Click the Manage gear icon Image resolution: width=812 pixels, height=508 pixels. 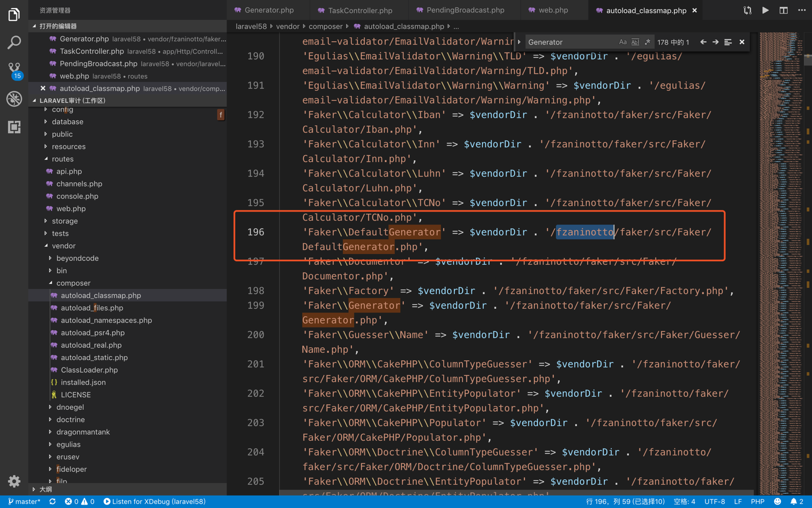click(14, 481)
